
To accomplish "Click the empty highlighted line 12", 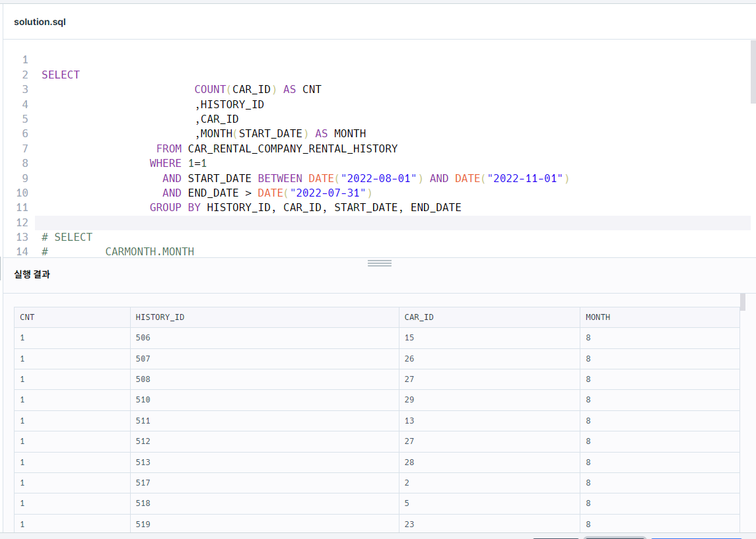I will pyautogui.click(x=392, y=222).
